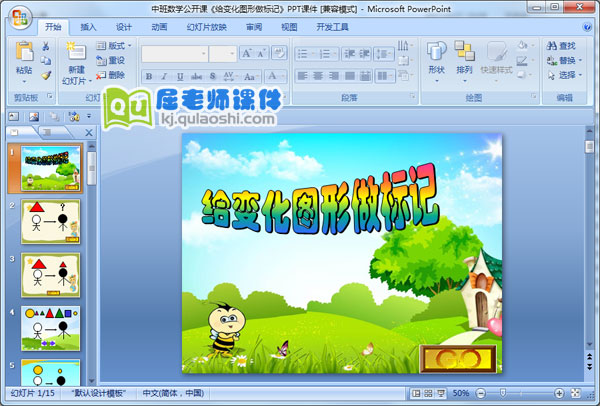Select slide 2 thumbnail
Image resolution: width=600 pixels, height=406 pixels.
pos(51,222)
